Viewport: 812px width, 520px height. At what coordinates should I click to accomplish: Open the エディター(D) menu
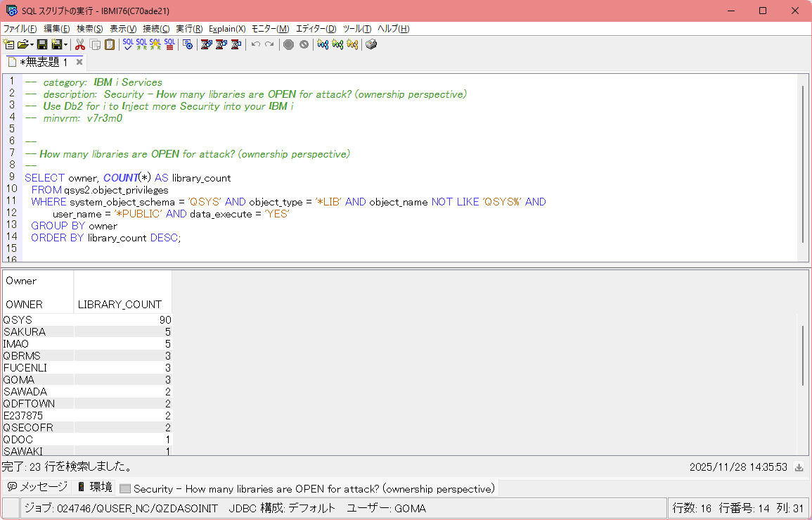(316, 29)
